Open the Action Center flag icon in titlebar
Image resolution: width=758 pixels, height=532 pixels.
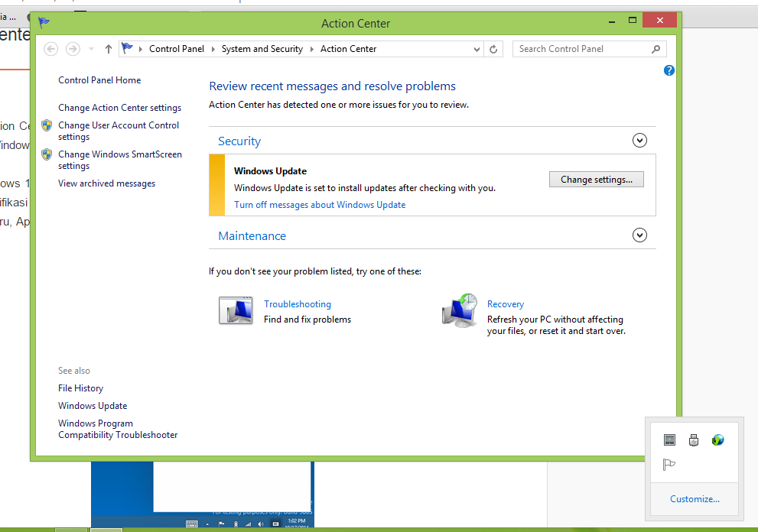pos(44,23)
